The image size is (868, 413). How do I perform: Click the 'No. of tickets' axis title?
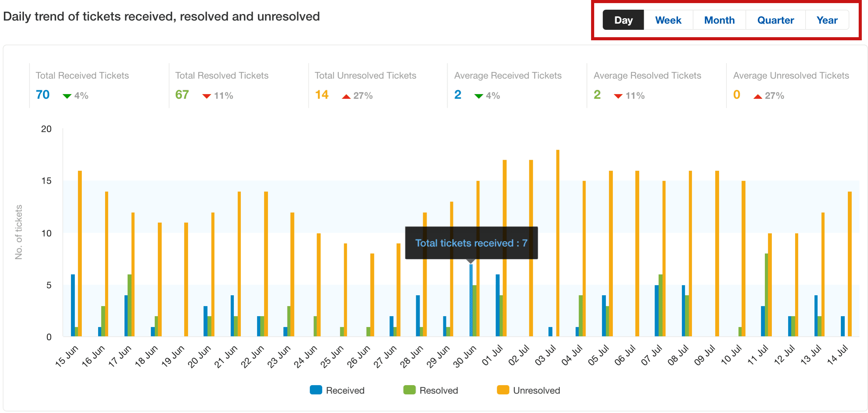pos(19,232)
